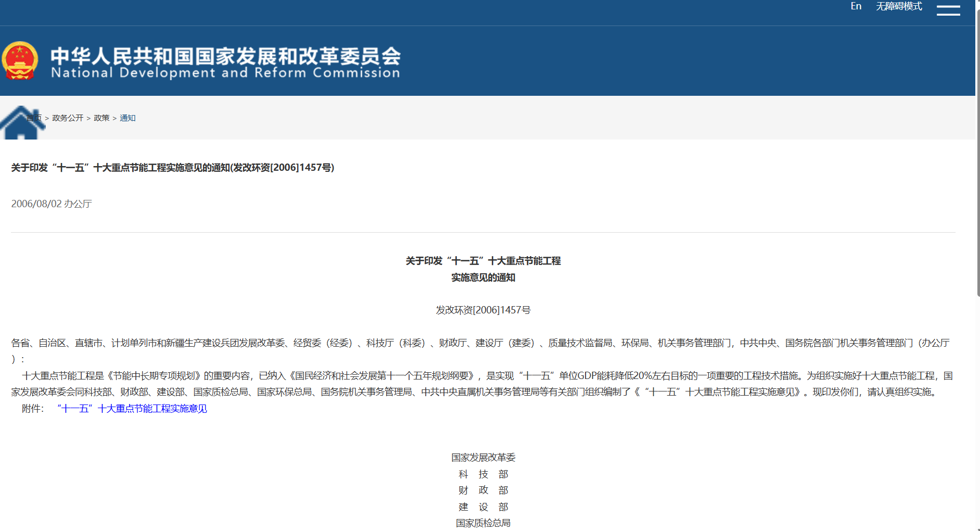This screenshot has height=531, width=980.
Task: Switch to English with En link
Action: coord(856,6)
